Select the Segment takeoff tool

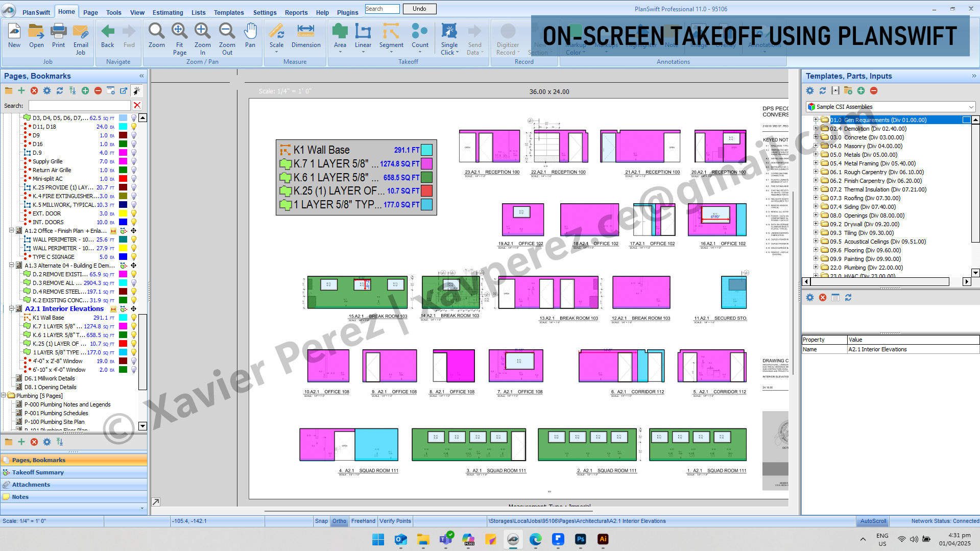coord(391,37)
